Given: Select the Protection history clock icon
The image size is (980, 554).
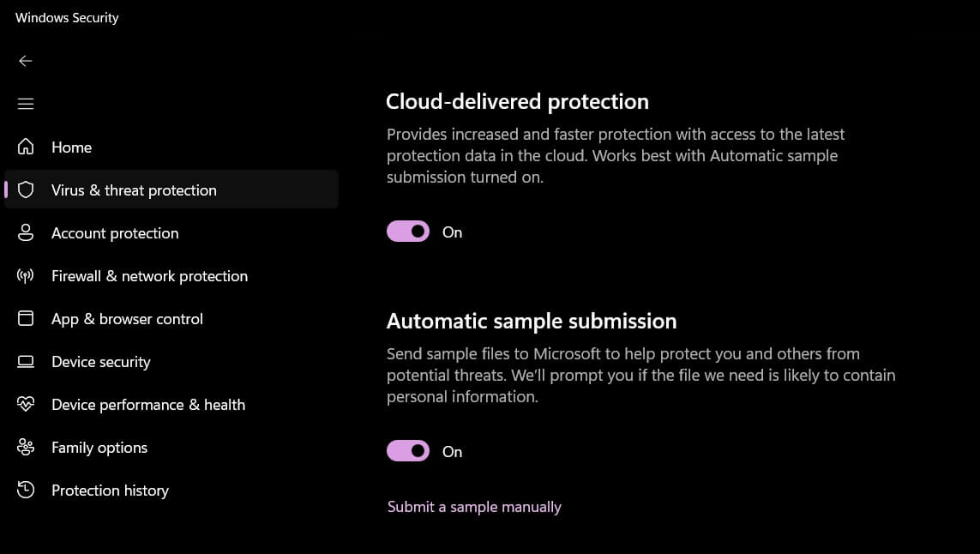Looking at the screenshot, I should point(26,490).
